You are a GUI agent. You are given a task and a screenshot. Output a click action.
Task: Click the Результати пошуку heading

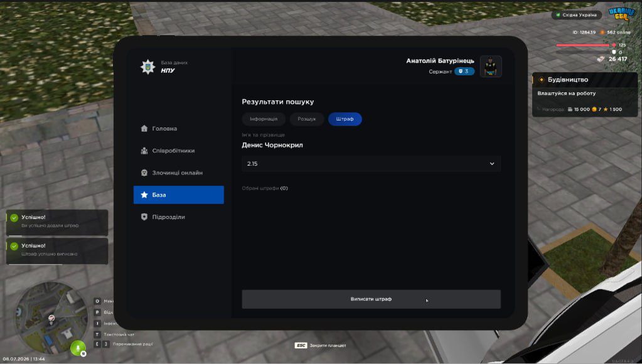pyautogui.click(x=277, y=102)
